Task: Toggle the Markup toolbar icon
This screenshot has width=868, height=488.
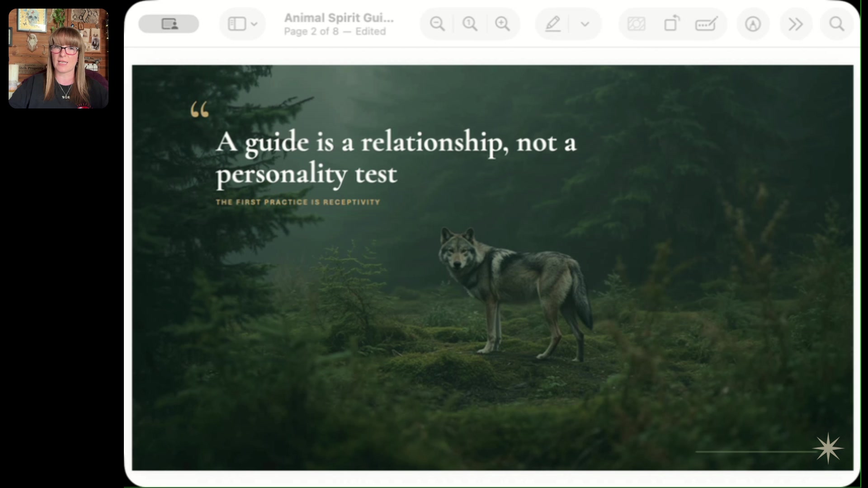Action: pyautogui.click(x=753, y=24)
